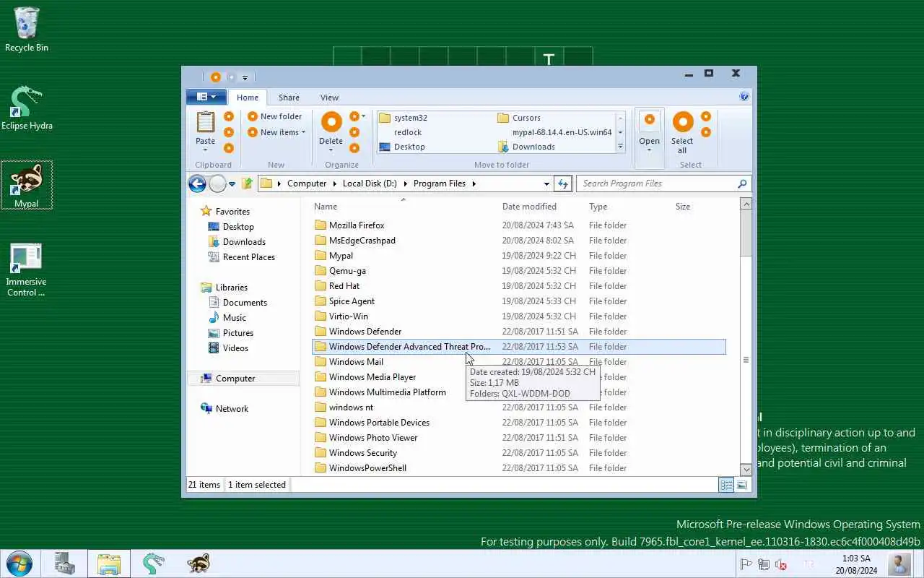Choose Cursors in Move to folder gallery
This screenshot has height=578, width=924.
click(x=519, y=118)
